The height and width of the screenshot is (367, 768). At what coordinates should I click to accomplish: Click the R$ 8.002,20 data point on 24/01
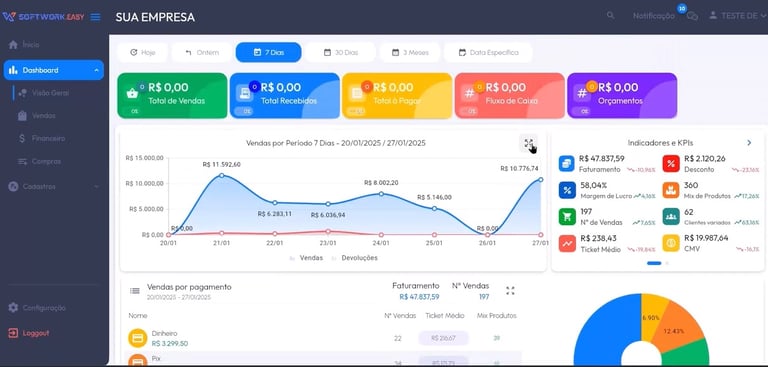[381, 194]
